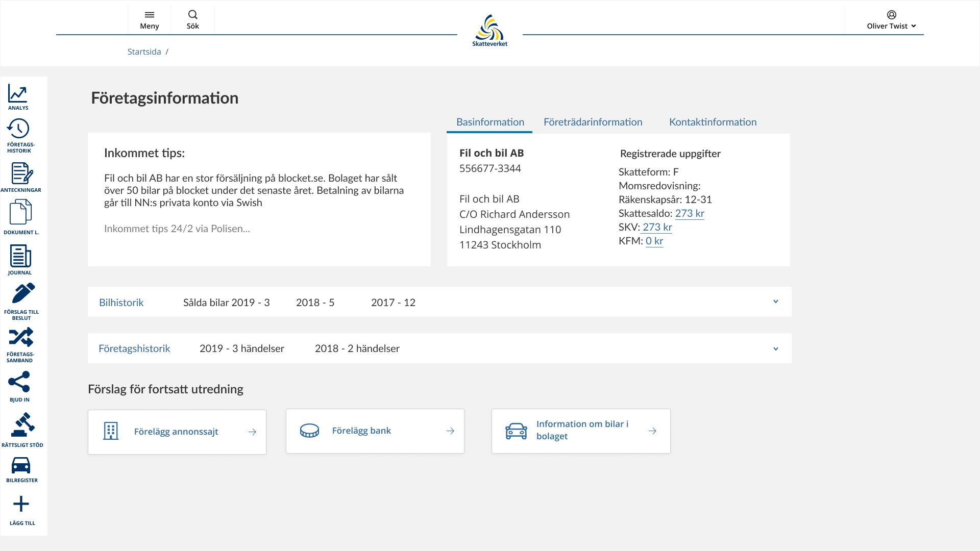
Task: Switch to the Företrädarinformation tab
Action: tap(593, 122)
